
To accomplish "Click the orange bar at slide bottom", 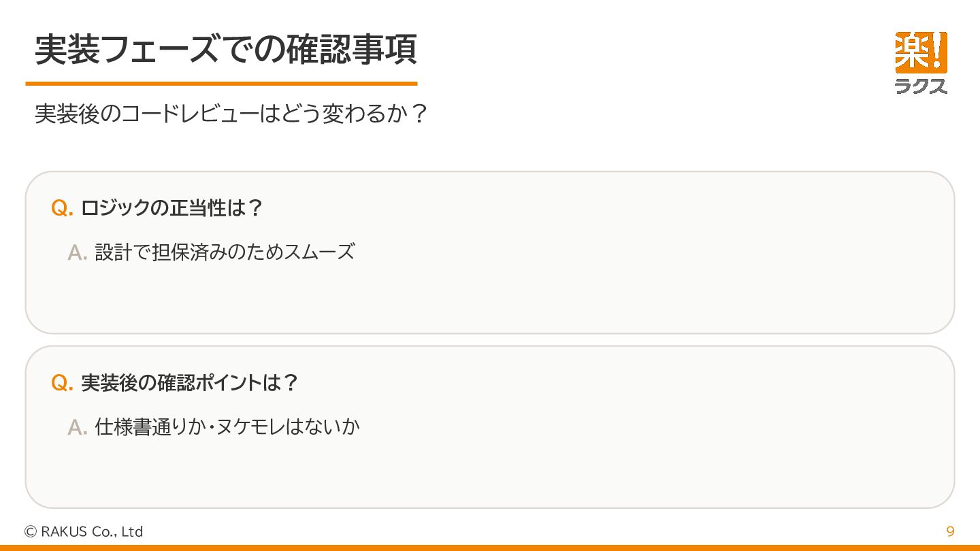I will click(x=490, y=547).
